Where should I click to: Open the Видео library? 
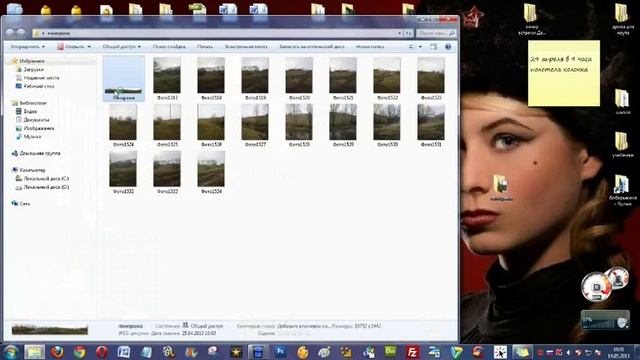[27, 111]
